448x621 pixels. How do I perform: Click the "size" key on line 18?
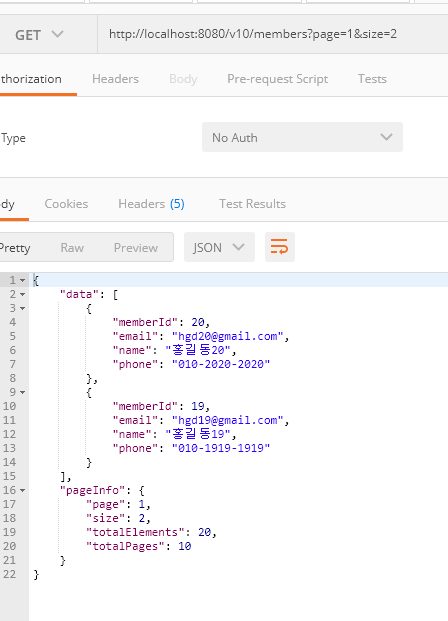tap(105, 518)
